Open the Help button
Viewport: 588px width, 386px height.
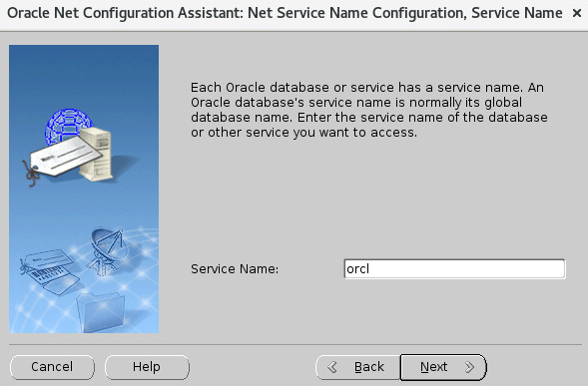click(147, 367)
